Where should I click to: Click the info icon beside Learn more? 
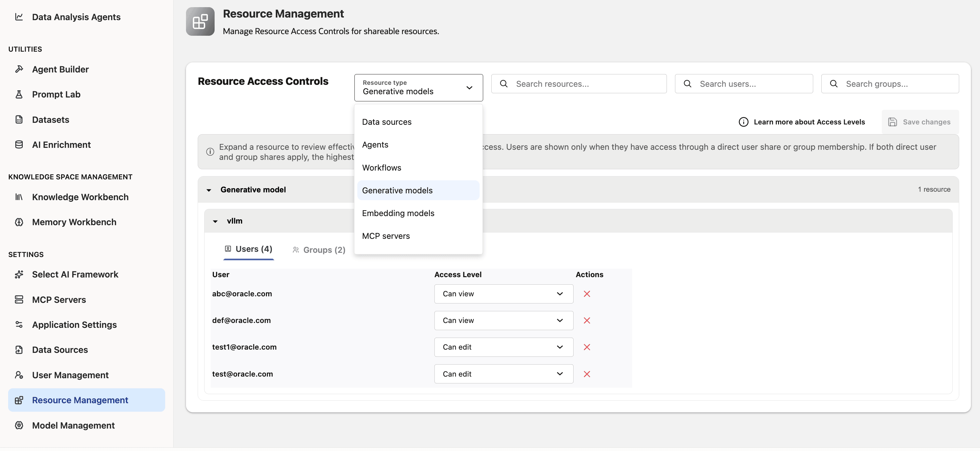click(x=743, y=122)
